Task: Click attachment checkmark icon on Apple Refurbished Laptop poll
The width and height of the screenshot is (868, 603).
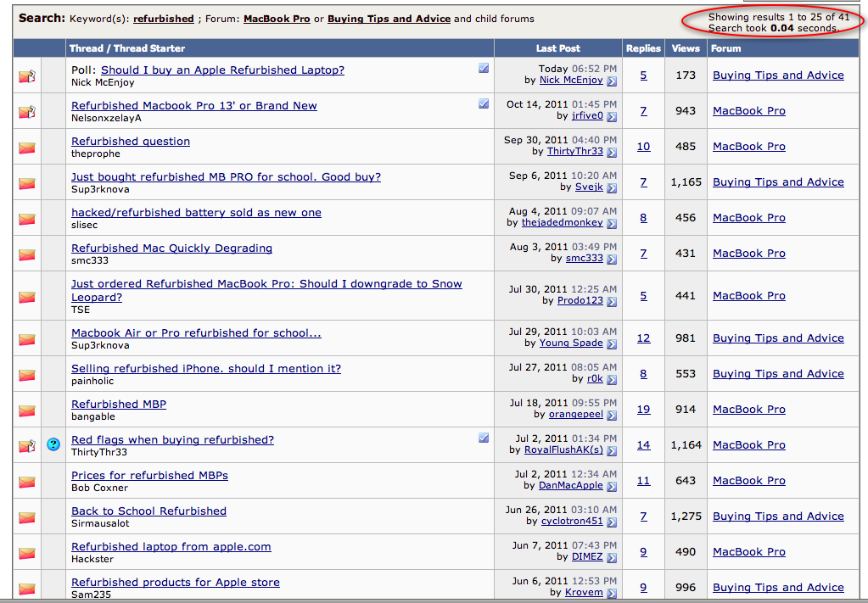Action: (x=484, y=68)
